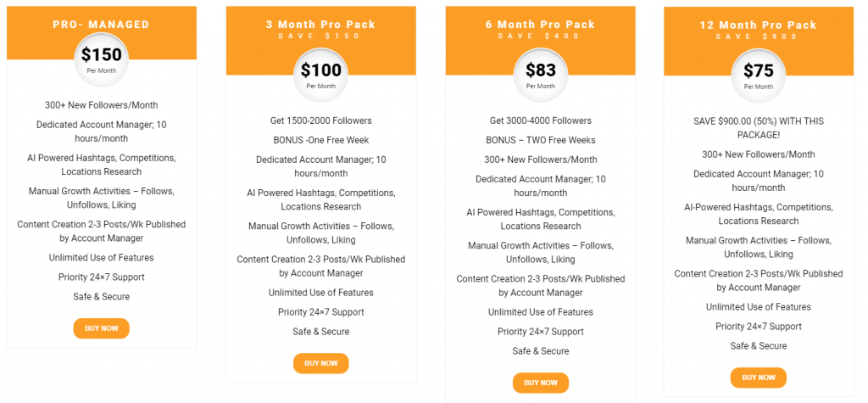Select the 3 Month Pro Pack title

coord(320,25)
